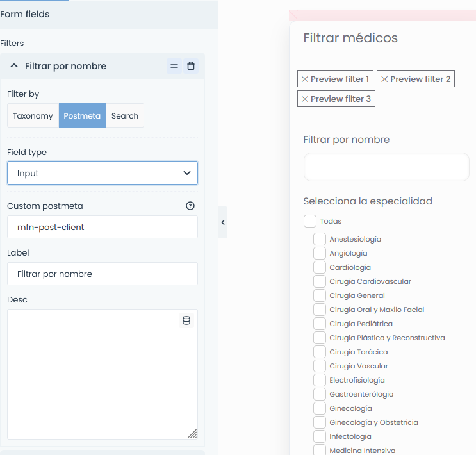This screenshot has height=455, width=476.
Task: Select the Cirugía Pediátrica checkbox
Action: 320,324
